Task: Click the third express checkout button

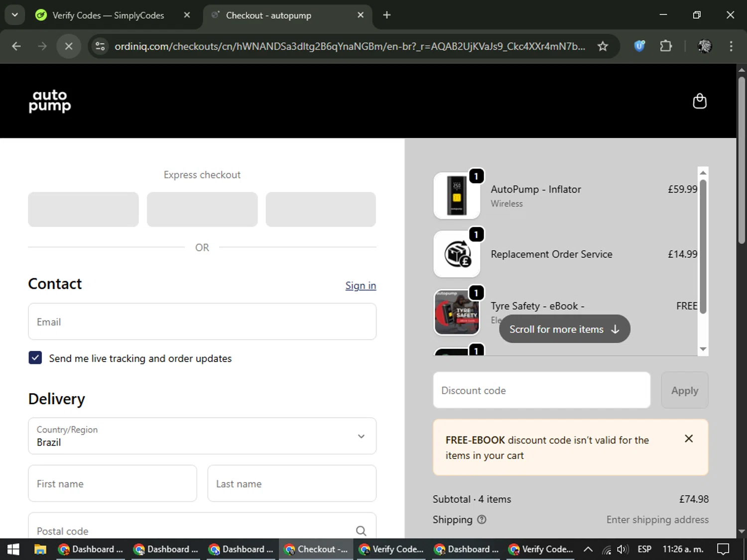Action: coord(321,210)
